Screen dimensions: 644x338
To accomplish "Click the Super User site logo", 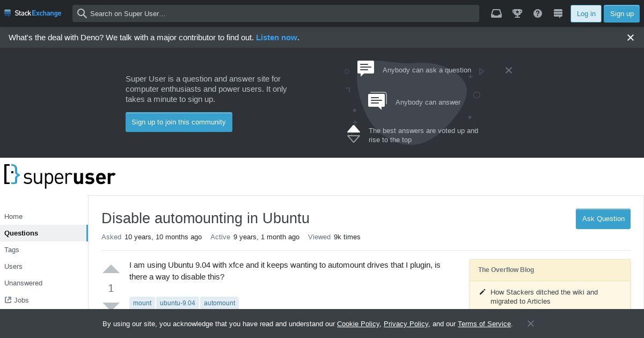I will point(60,175).
